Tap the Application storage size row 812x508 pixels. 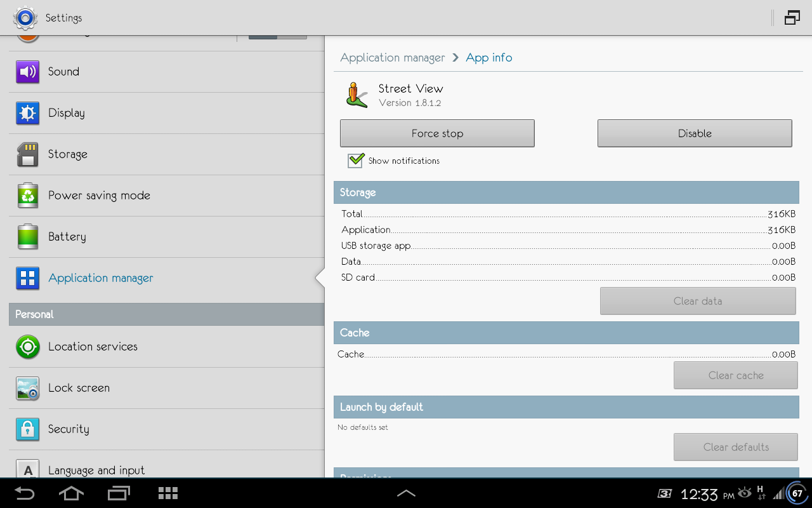pos(568,230)
